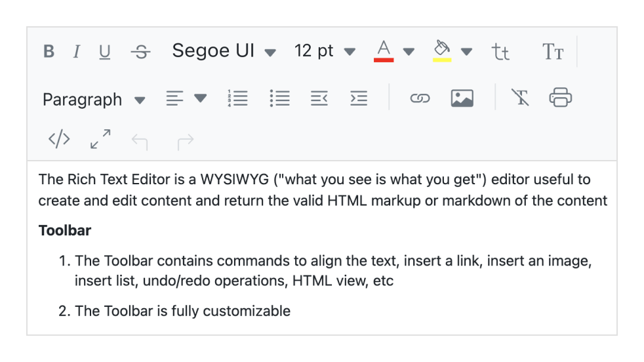Expand the Paragraph format dropdown
The height and width of the screenshot is (362, 644).
[93, 100]
